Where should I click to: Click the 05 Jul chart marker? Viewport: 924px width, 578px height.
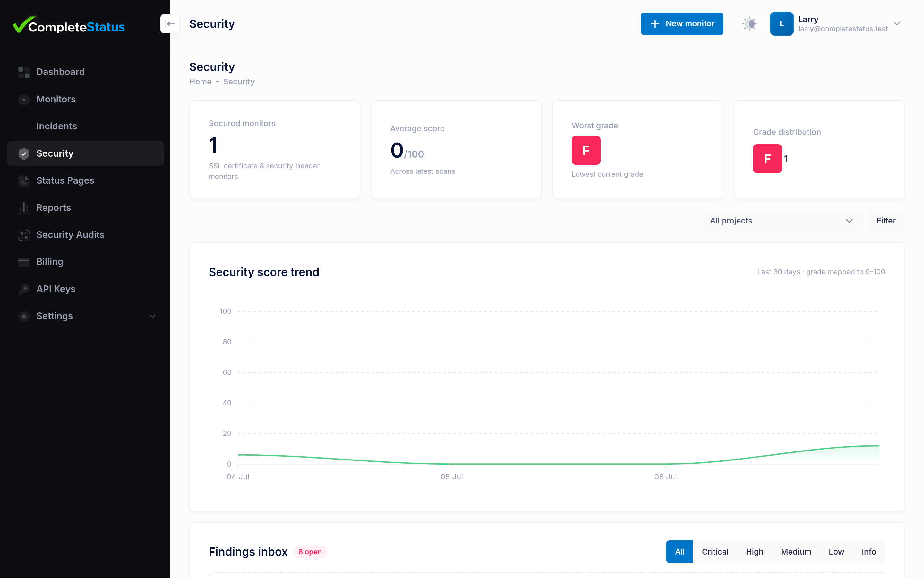click(452, 477)
